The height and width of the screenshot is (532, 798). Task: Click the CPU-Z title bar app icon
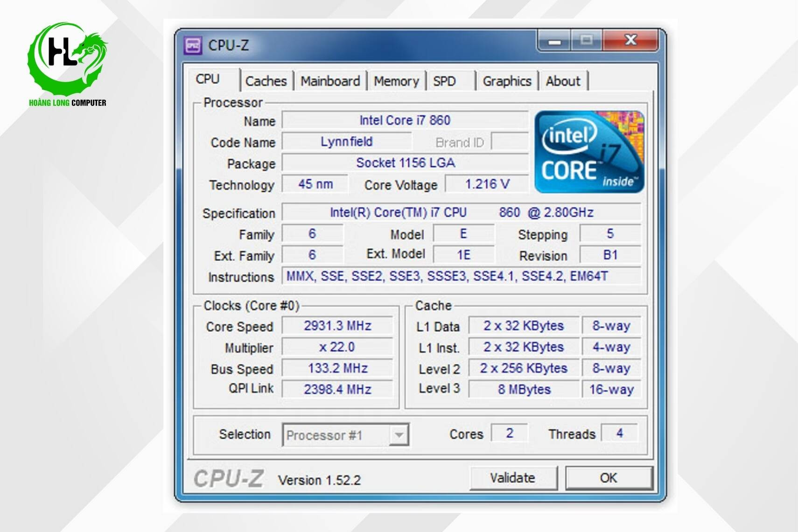coord(193,45)
